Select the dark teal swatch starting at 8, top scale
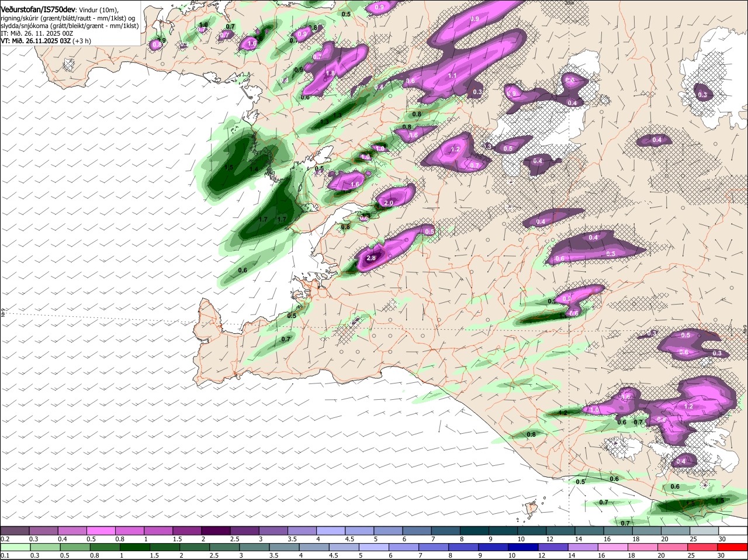Screen dimensions: 748x560 (475, 530)
